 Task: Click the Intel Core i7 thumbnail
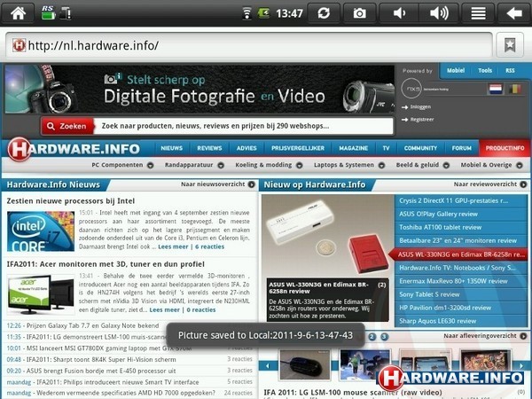[41, 231]
